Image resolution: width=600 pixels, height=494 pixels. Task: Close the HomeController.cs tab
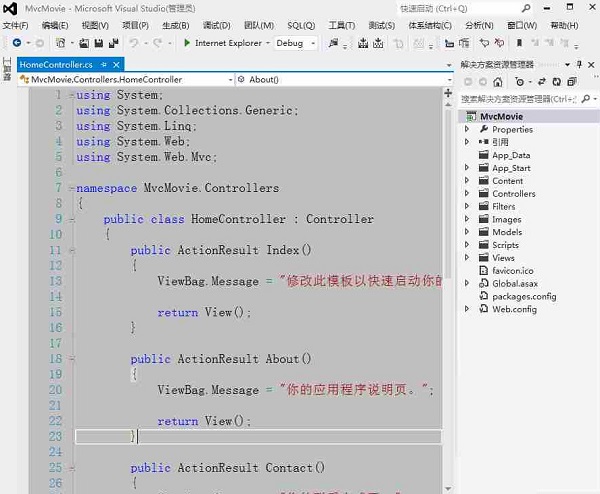point(116,65)
